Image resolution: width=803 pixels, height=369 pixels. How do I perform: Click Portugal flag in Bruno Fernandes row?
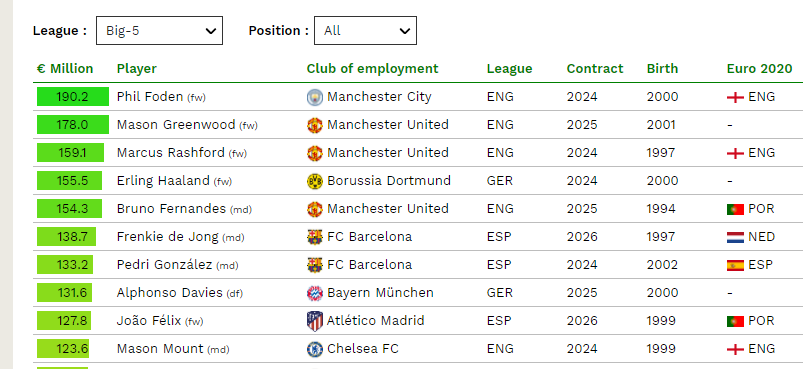(x=735, y=209)
